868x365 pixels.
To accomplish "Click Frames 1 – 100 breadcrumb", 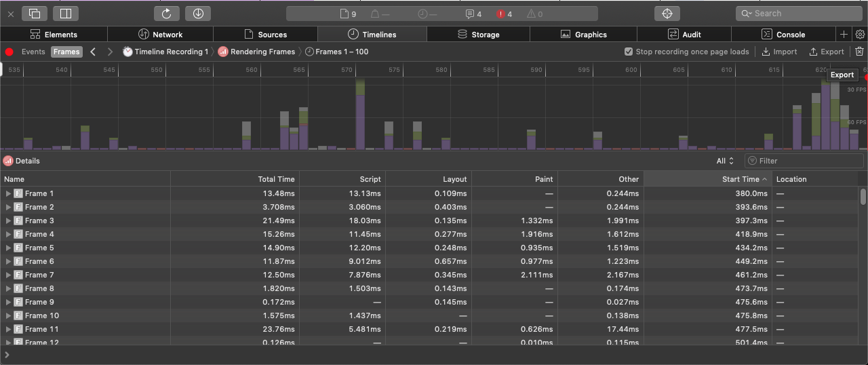I will pyautogui.click(x=337, y=52).
